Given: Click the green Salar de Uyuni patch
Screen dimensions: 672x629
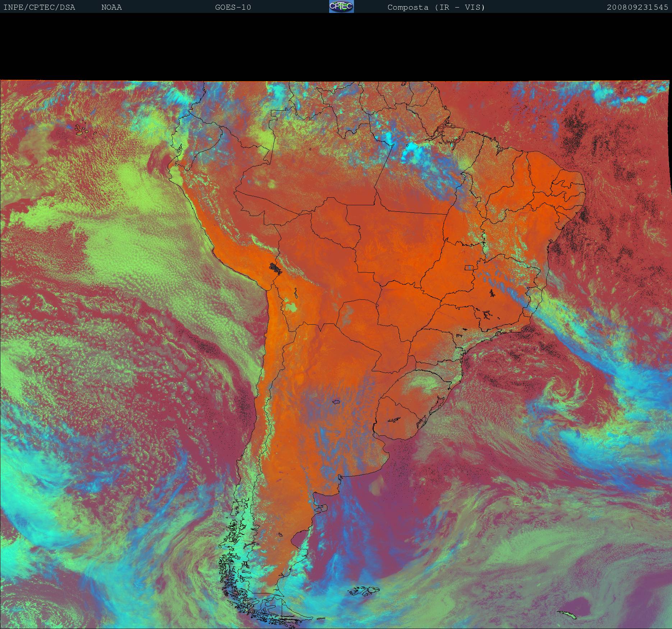Looking at the screenshot, I should click(292, 307).
